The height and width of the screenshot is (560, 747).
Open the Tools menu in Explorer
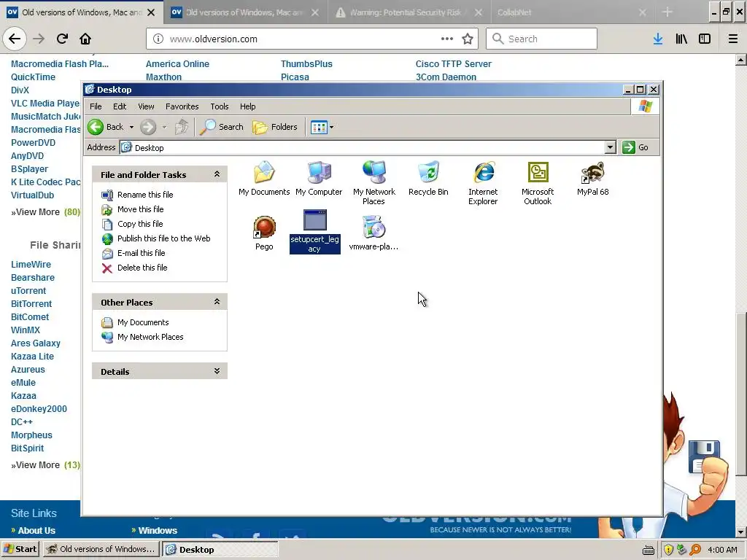(x=219, y=106)
